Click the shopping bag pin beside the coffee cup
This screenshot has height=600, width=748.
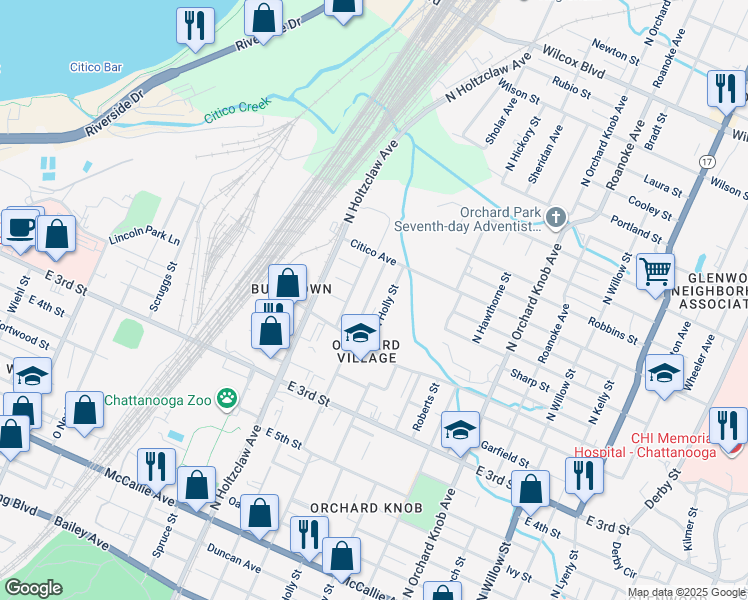click(56, 236)
